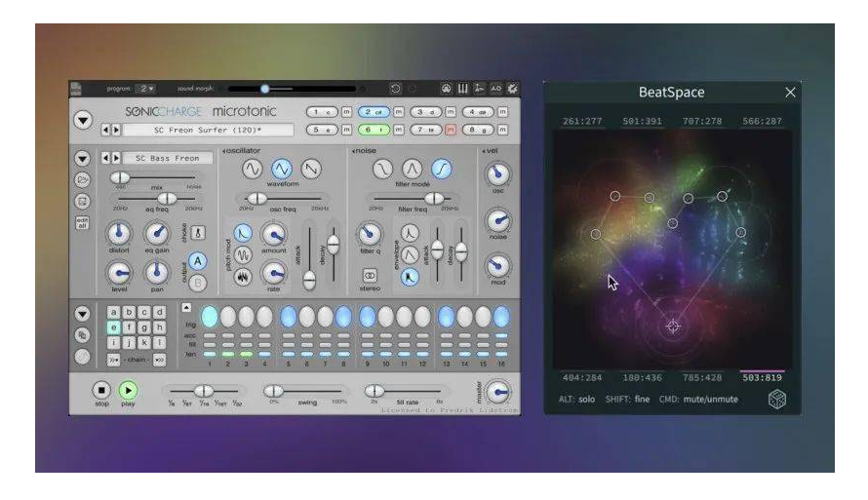Select drum channel 2

coord(374,112)
